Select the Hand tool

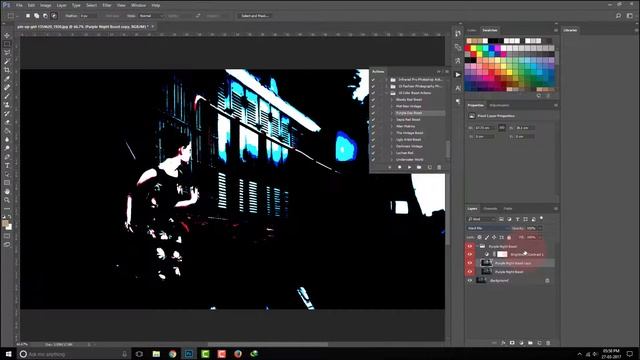pos(7,191)
